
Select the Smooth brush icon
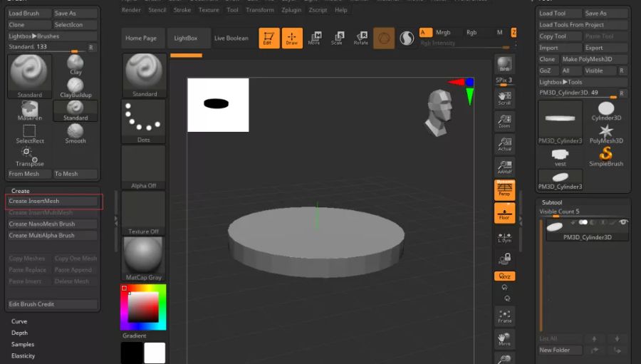point(75,134)
